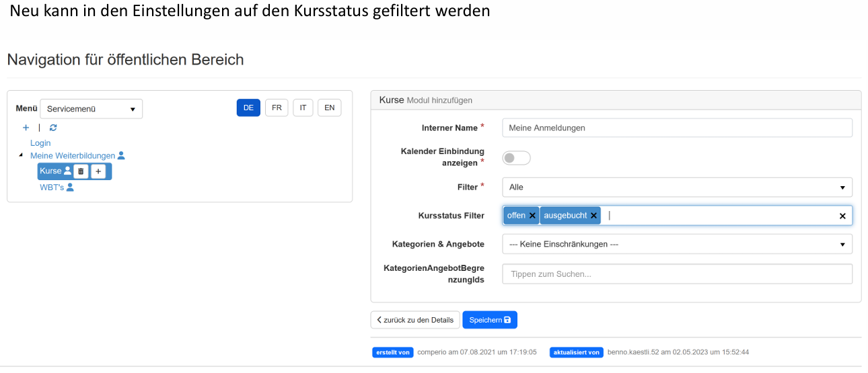This screenshot has width=868, height=373.
Task: Click the add menu item plus icon
Action: point(26,128)
